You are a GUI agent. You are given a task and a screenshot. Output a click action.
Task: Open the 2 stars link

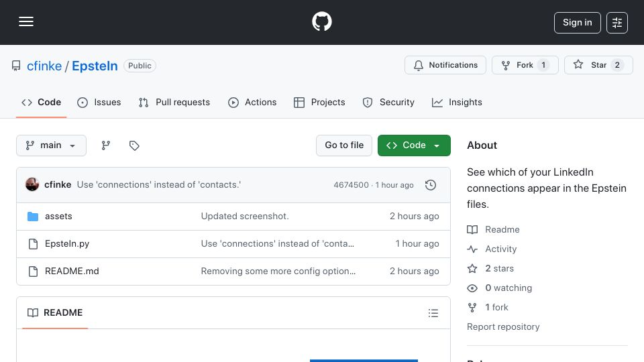point(490,268)
